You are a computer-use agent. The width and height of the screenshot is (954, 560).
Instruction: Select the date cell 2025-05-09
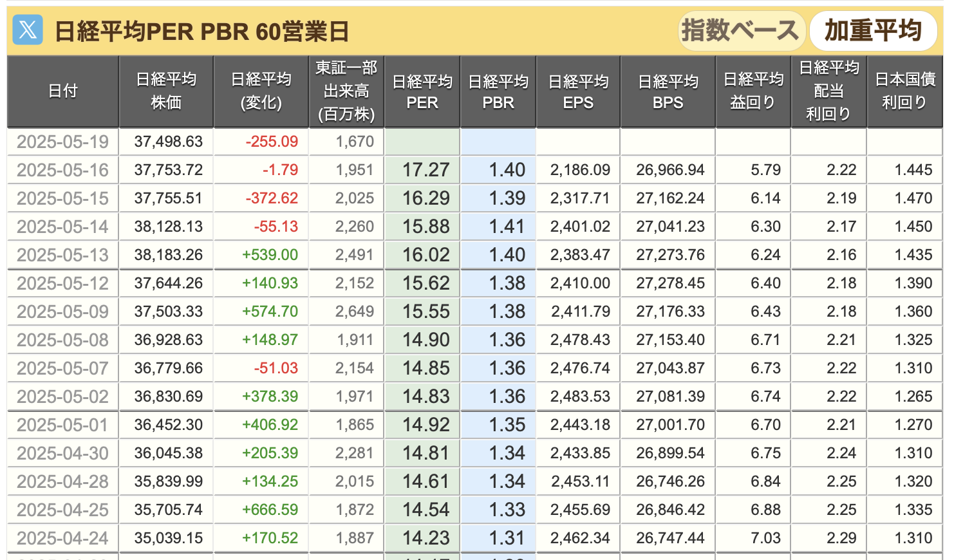click(63, 312)
